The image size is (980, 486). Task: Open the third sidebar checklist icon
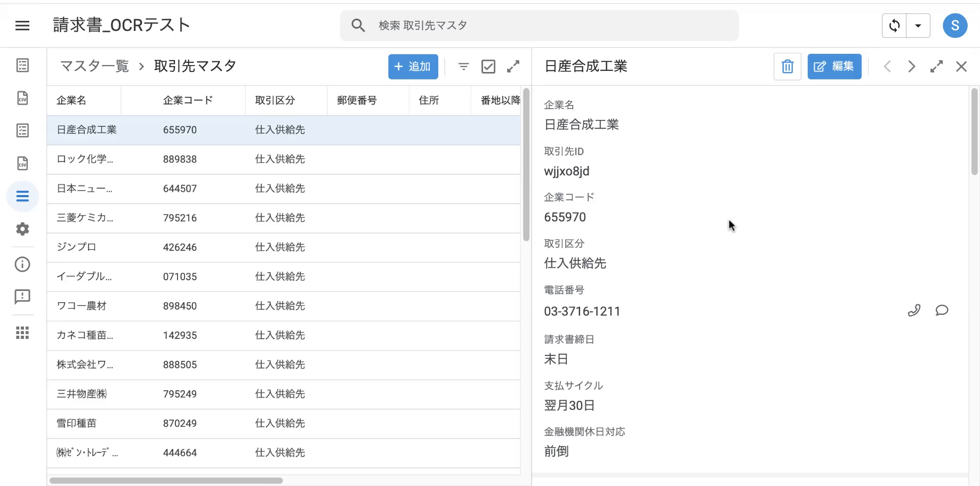[x=22, y=131]
